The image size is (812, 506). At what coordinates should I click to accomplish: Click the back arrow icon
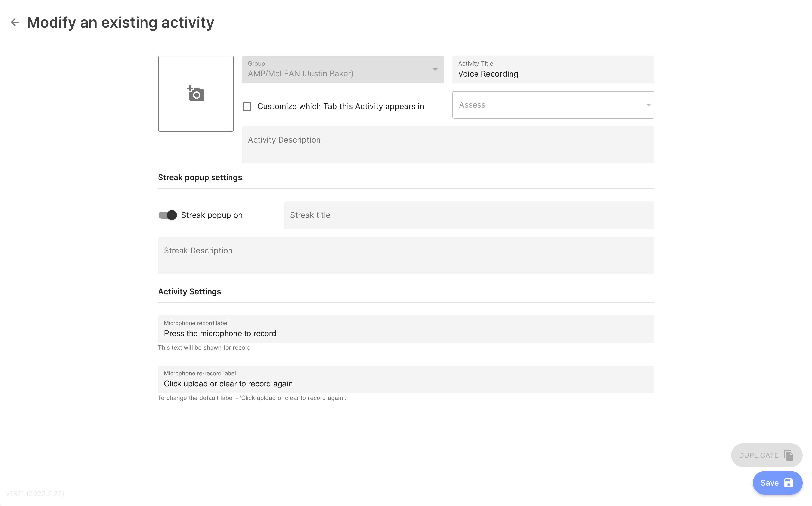(15, 22)
